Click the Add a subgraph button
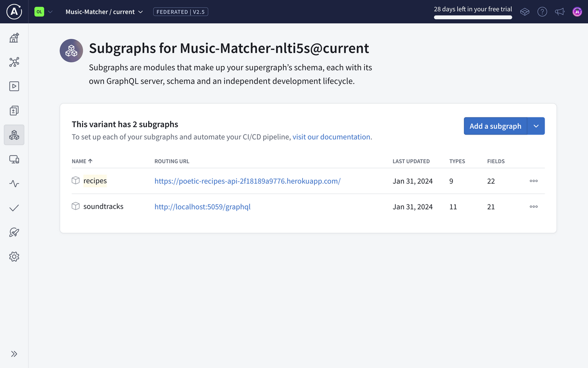The image size is (588, 368). point(495,126)
